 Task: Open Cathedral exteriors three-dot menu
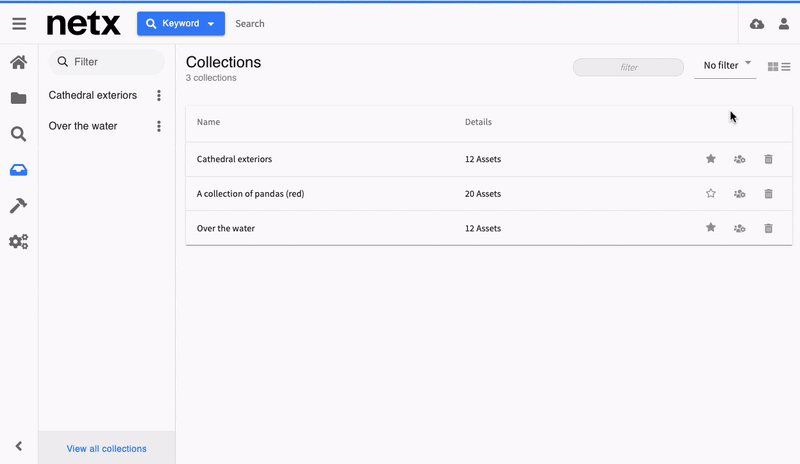pos(159,96)
